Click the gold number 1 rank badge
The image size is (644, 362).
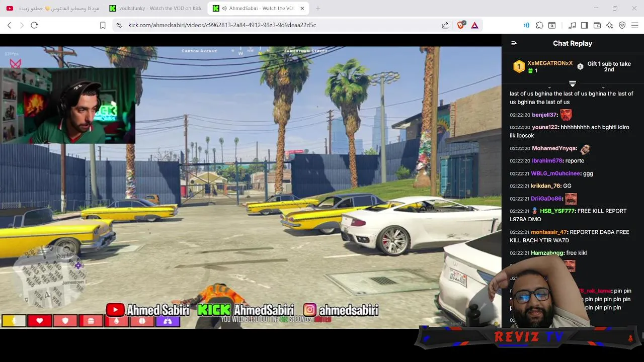click(519, 66)
